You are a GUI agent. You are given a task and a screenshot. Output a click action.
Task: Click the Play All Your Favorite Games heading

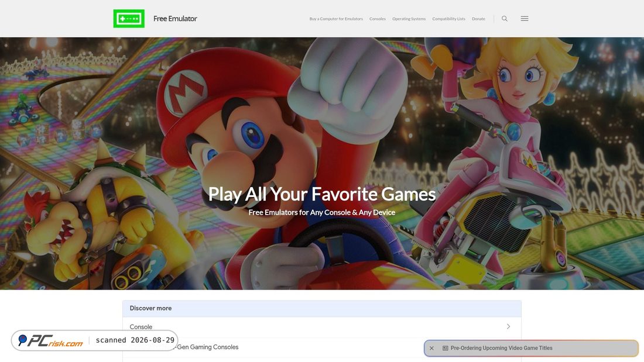tap(321, 194)
